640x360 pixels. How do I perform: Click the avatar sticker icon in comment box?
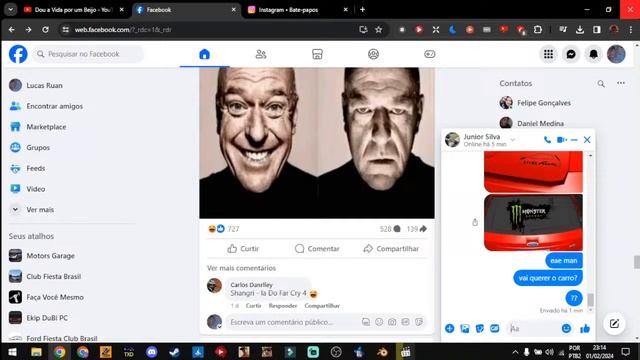[x=366, y=322]
